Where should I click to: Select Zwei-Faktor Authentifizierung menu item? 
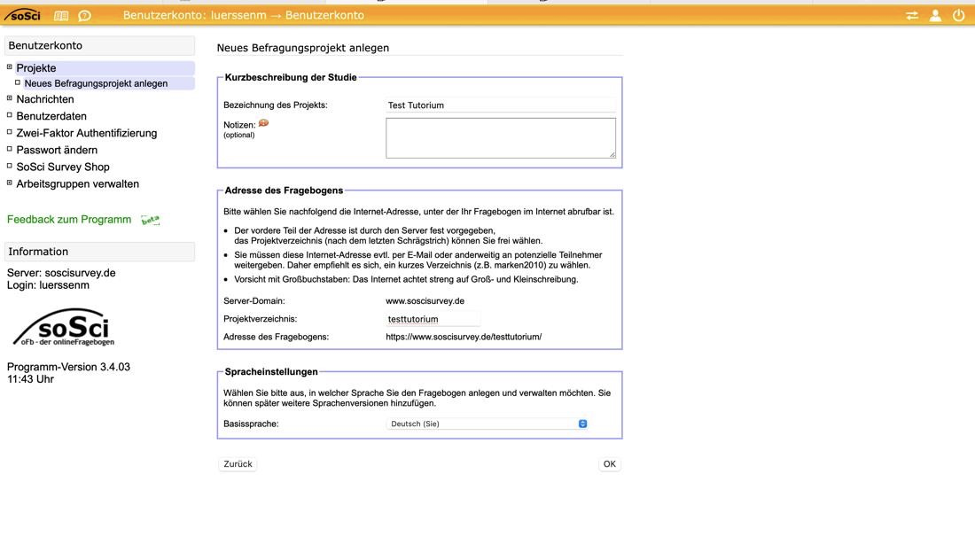pos(86,133)
